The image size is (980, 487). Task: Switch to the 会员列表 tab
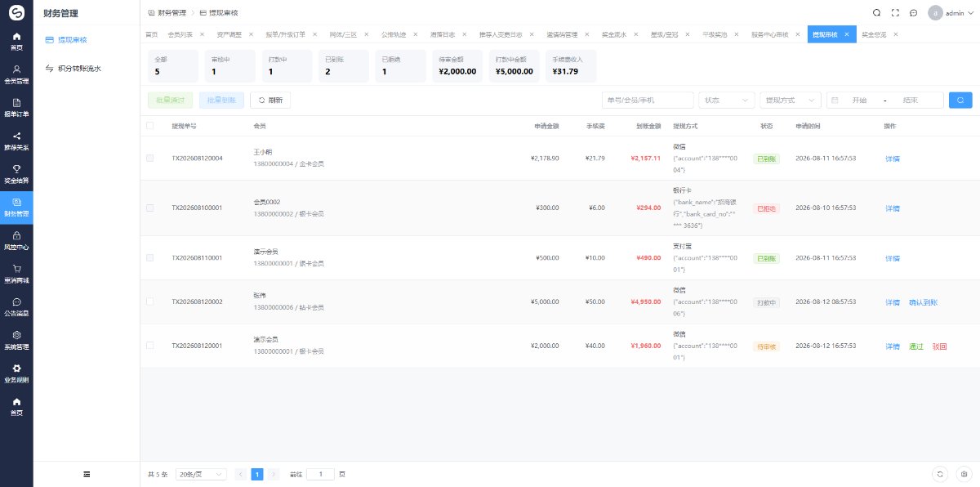180,34
